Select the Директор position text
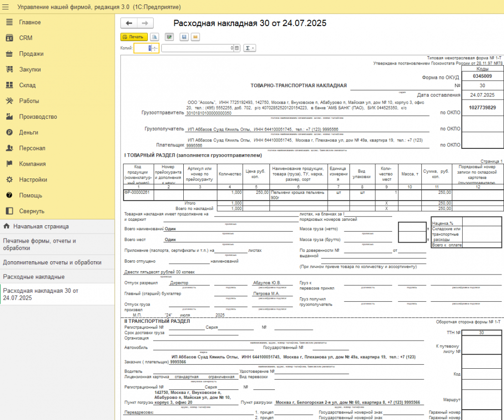Image resolution: width=504 pixels, height=420 pixels. [x=179, y=282]
